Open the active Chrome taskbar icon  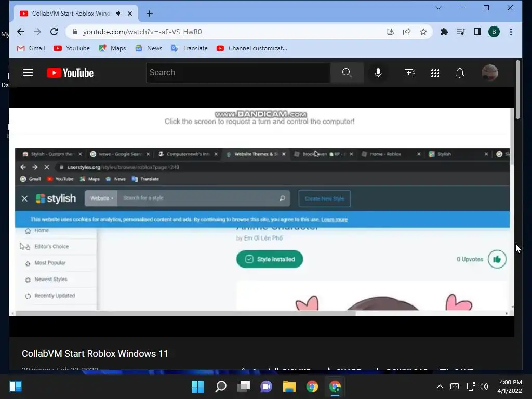335,387
